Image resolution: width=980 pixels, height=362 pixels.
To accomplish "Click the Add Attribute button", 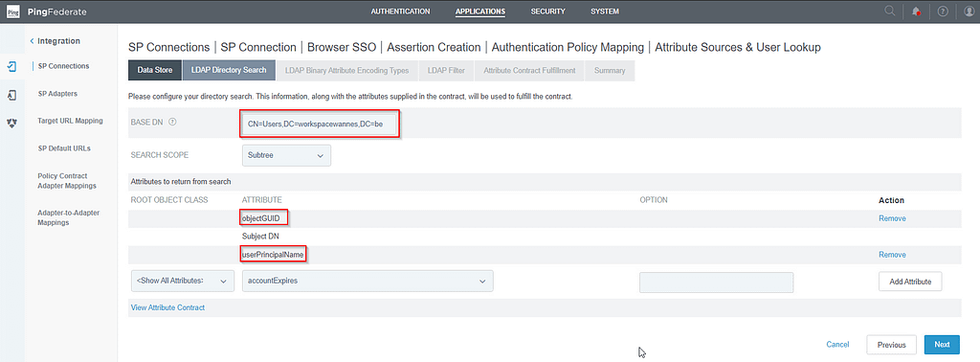I will click(910, 282).
